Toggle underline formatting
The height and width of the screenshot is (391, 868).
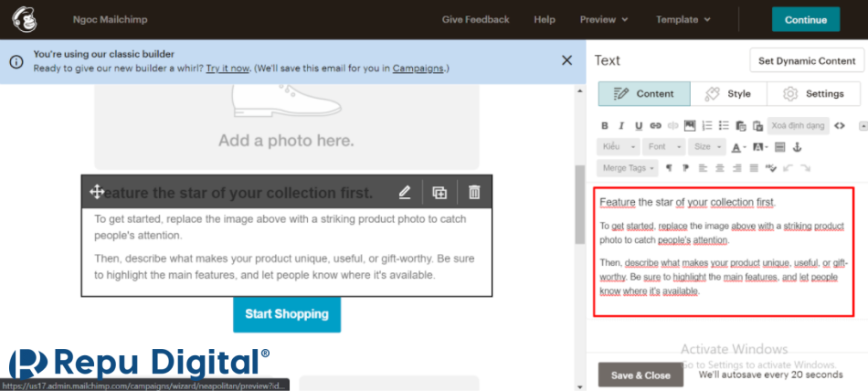[x=639, y=126]
